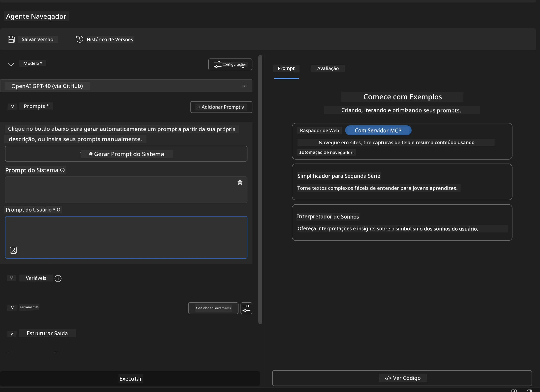Click 'Comece com Exemplos' heading text

(402, 97)
